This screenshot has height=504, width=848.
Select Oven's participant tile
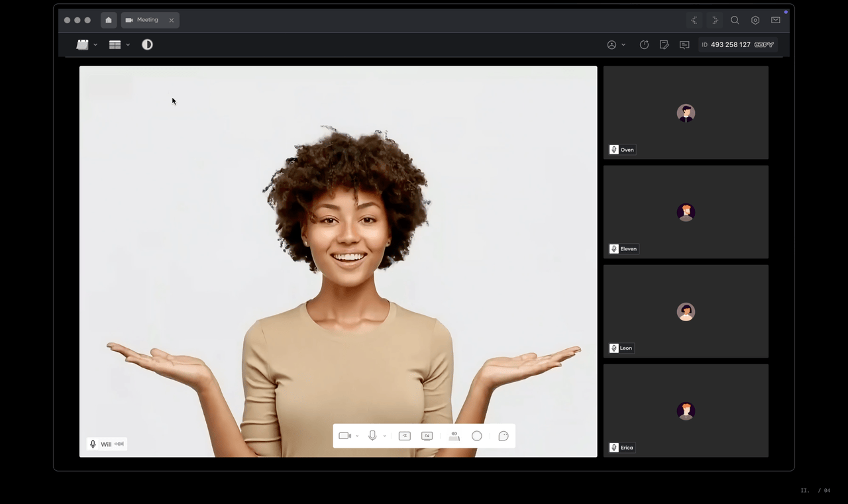pyautogui.click(x=686, y=113)
